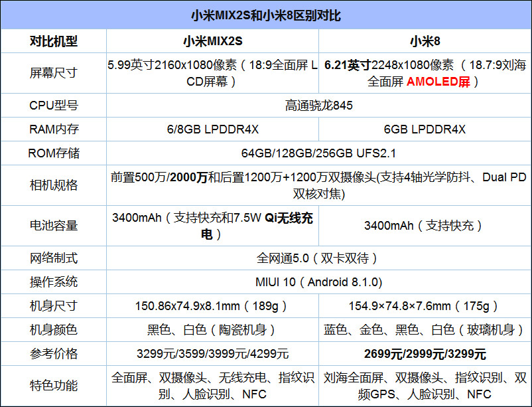Select the RAM内存 row label
The image size is (532, 407).
point(54,129)
